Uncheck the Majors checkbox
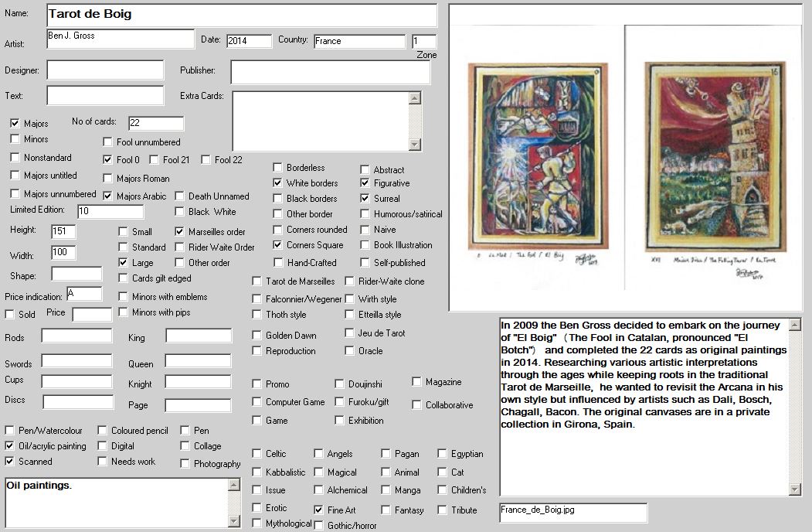The image size is (812, 532). 15,123
